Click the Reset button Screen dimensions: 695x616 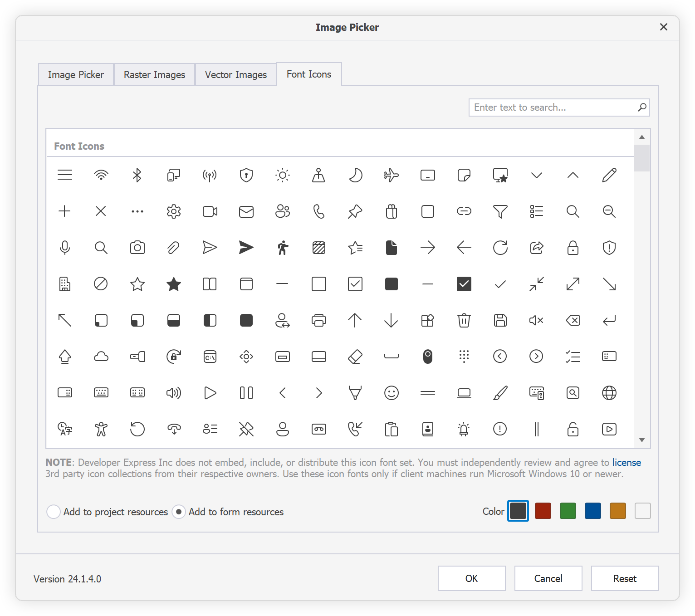pos(625,578)
